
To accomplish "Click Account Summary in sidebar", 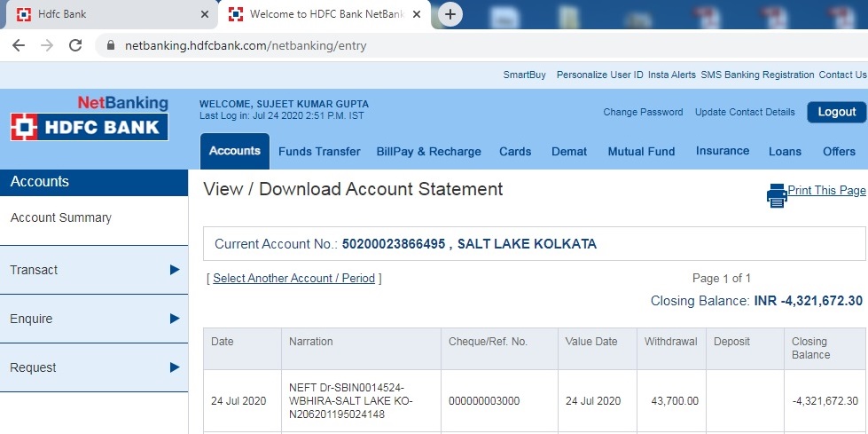I will [61, 217].
